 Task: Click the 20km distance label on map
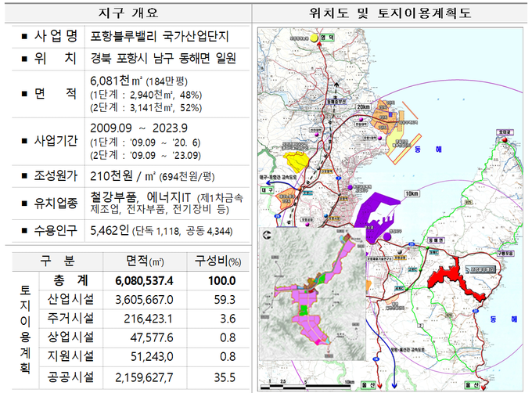(363, 106)
